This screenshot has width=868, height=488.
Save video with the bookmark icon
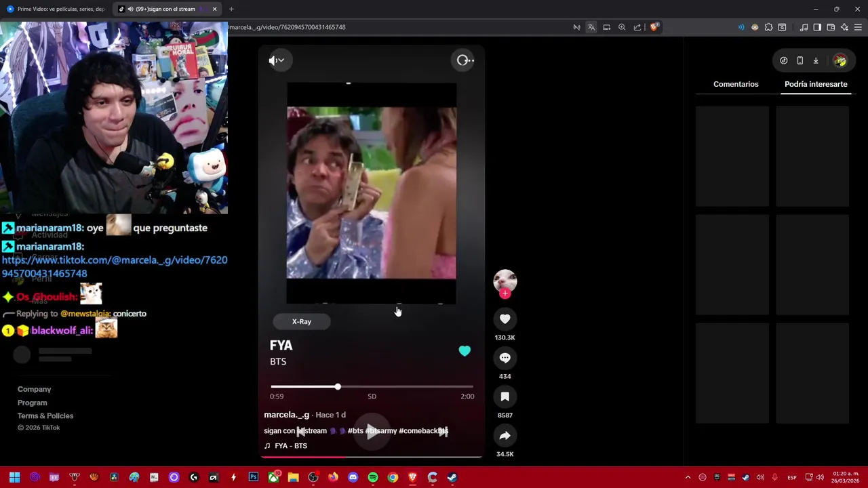coord(505,396)
